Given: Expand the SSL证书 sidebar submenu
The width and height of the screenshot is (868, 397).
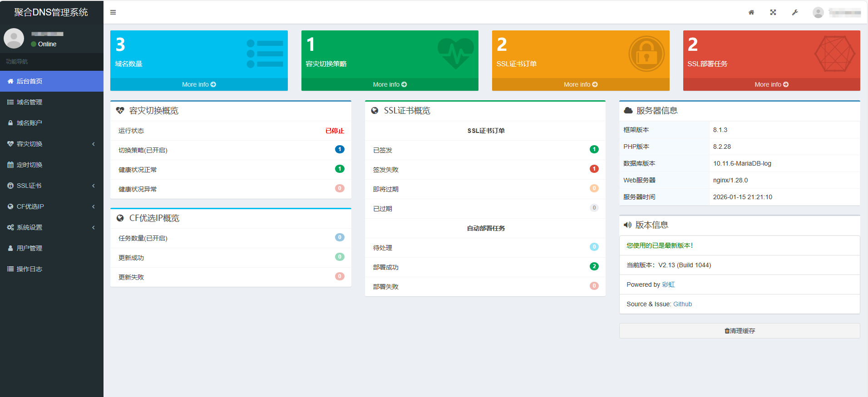Looking at the screenshot, I should coord(51,186).
